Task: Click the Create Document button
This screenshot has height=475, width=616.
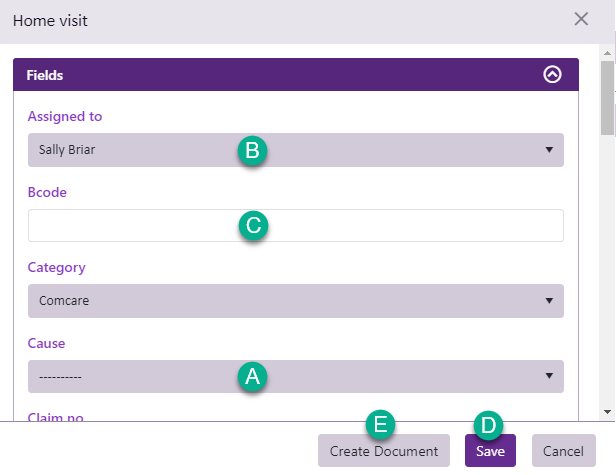Action: (x=384, y=451)
